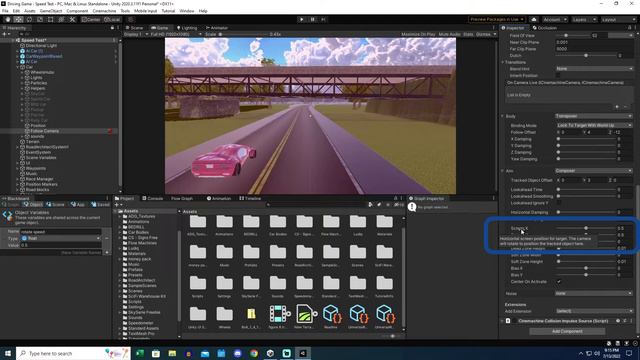Toggle Maximize On Play
The image size is (640, 360).
(418, 34)
